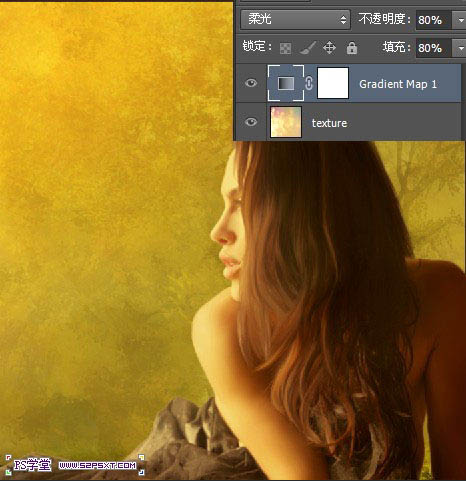The image size is (466, 481).
Task: Select the Gradient Map 1 layer mask
Action: (333, 83)
